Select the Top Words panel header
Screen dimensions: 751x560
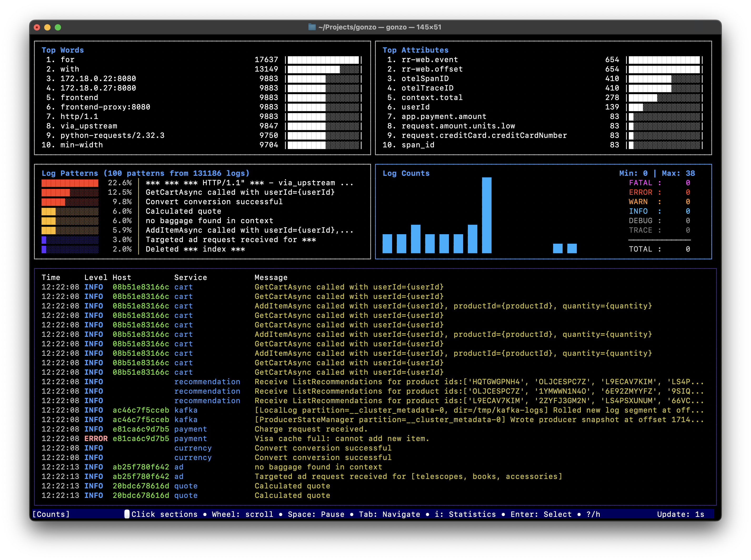[x=63, y=50]
